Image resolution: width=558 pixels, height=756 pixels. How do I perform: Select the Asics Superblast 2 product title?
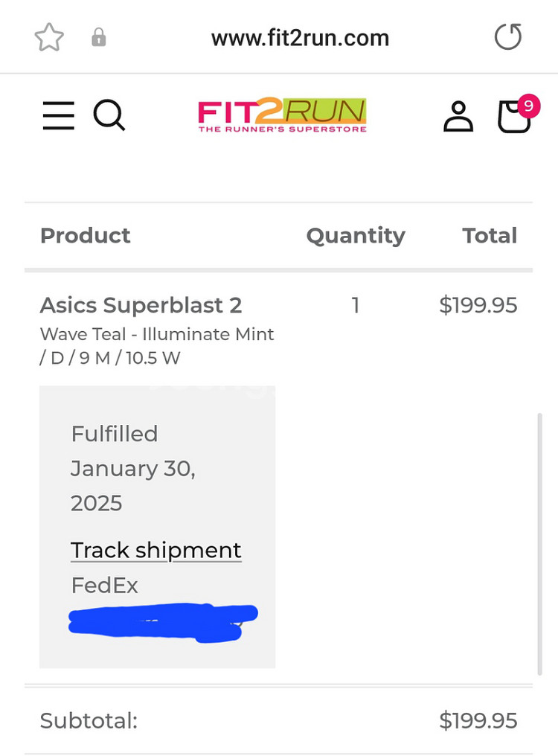pyautogui.click(x=141, y=305)
